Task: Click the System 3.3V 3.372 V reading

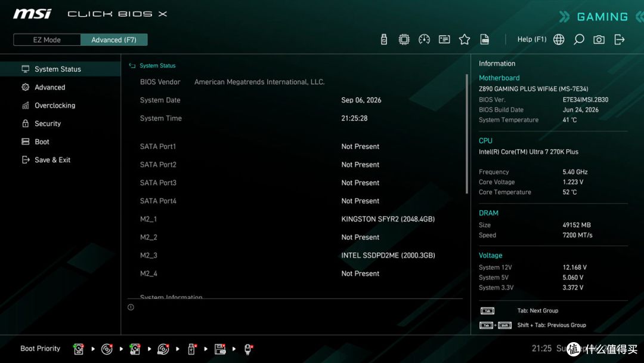Action: pyautogui.click(x=573, y=287)
